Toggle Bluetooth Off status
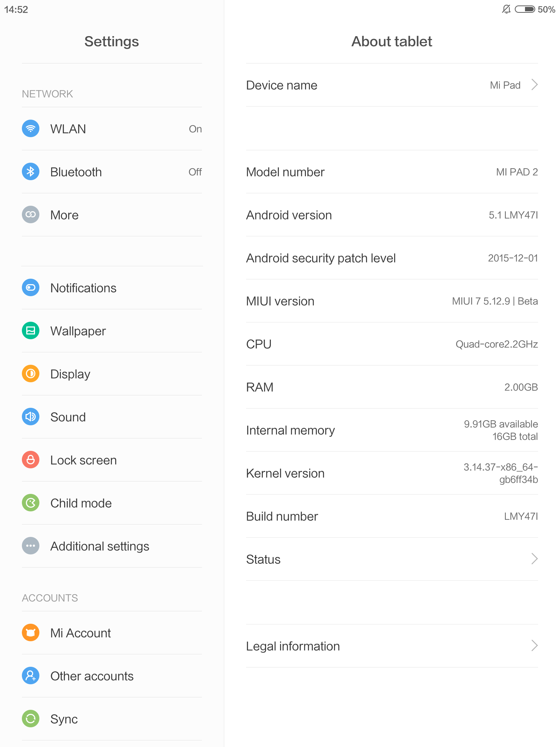Screen dimensions: 560x747 [195, 172]
